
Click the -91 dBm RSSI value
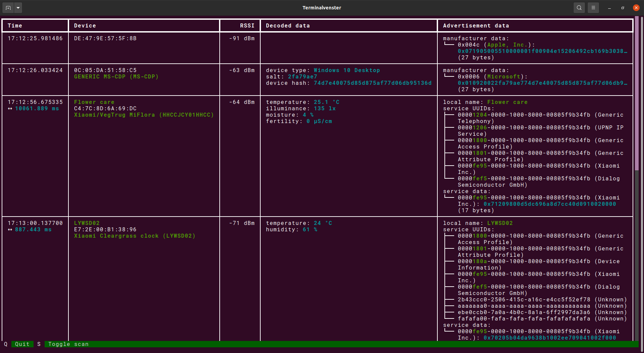[242, 39]
